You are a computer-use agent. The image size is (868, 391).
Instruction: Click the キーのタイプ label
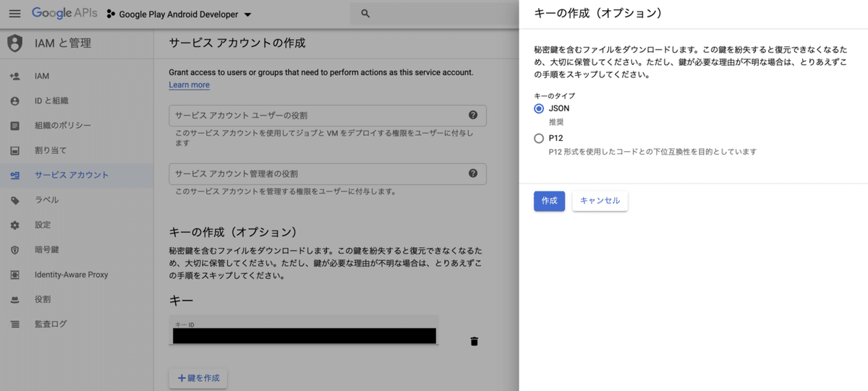click(x=554, y=95)
